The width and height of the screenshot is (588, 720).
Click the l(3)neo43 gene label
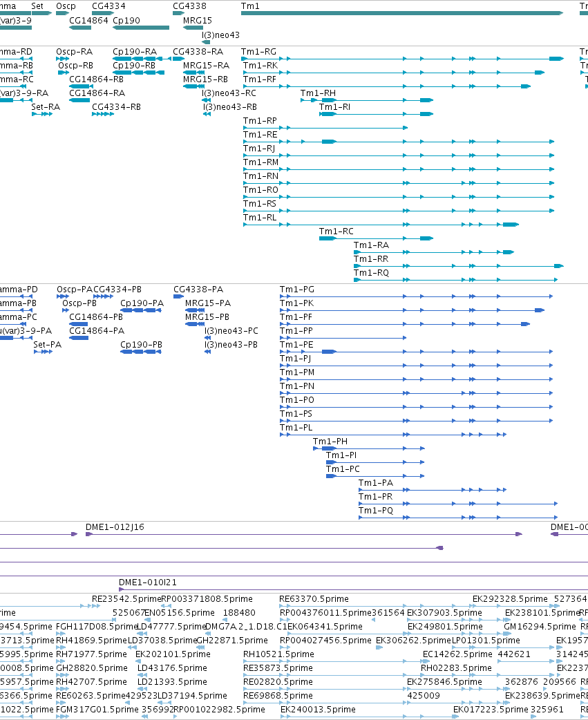220,35
